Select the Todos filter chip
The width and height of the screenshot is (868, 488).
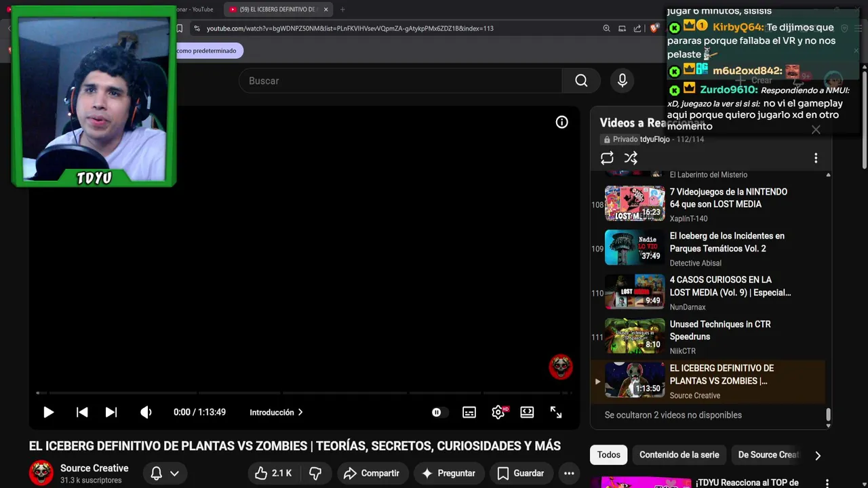tap(608, 455)
